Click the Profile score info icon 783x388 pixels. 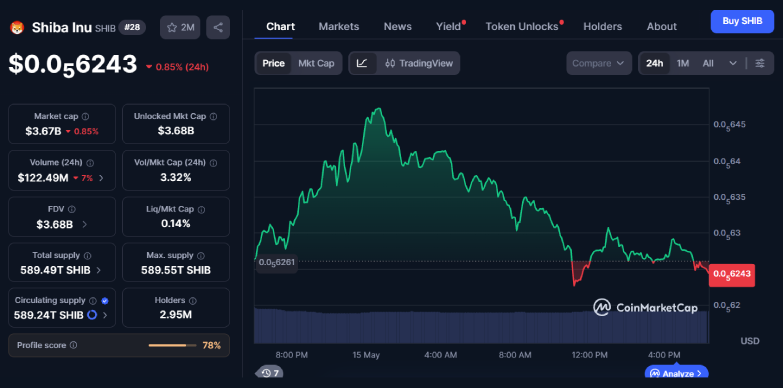(73, 345)
